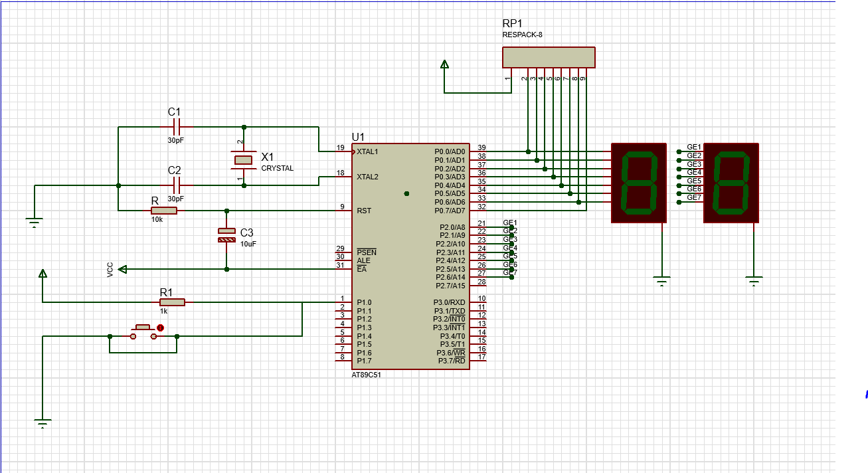The image size is (868, 473).
Task: Click the RP1 reference label
Action: 513,23
